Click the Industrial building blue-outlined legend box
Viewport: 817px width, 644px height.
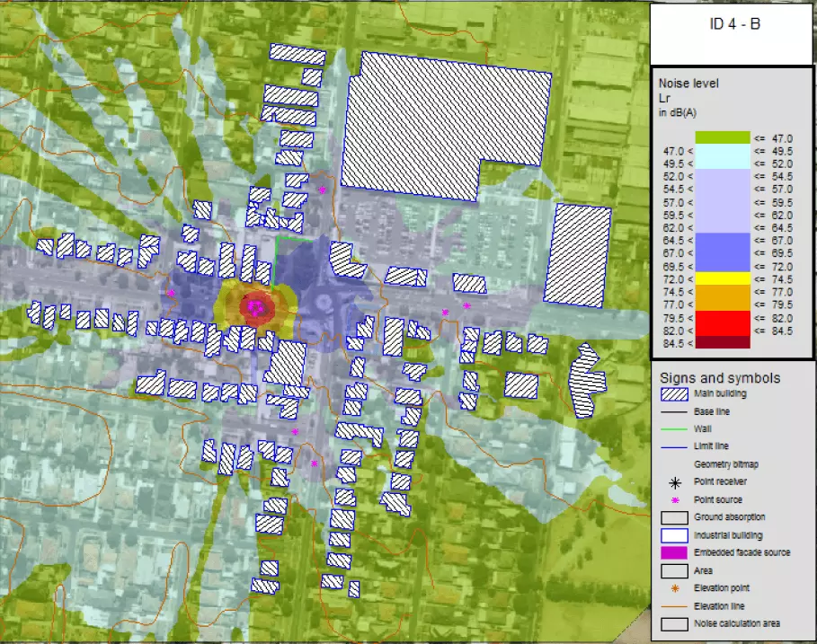[673, 535]
